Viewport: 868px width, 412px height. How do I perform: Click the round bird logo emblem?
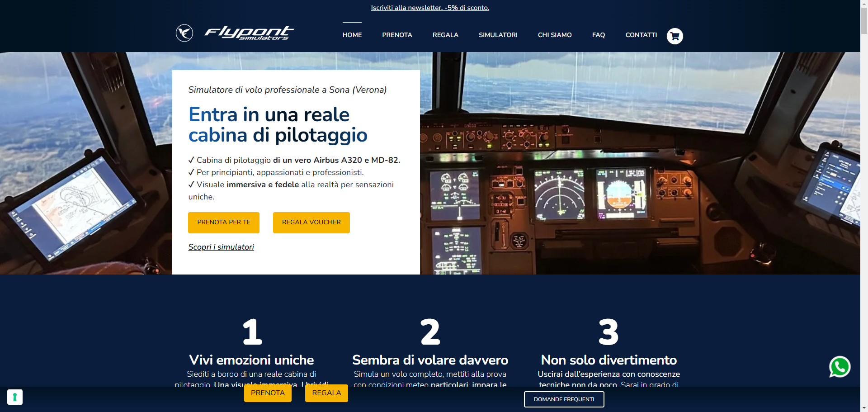pyautogui.click(x=184, y=33)
